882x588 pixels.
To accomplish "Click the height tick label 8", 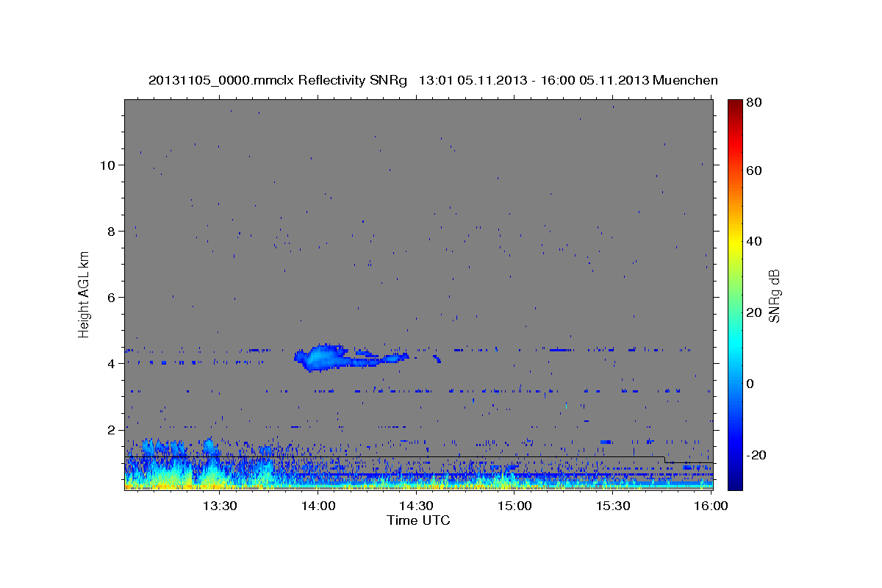I will pyautogui.click(x=112, y=231).
